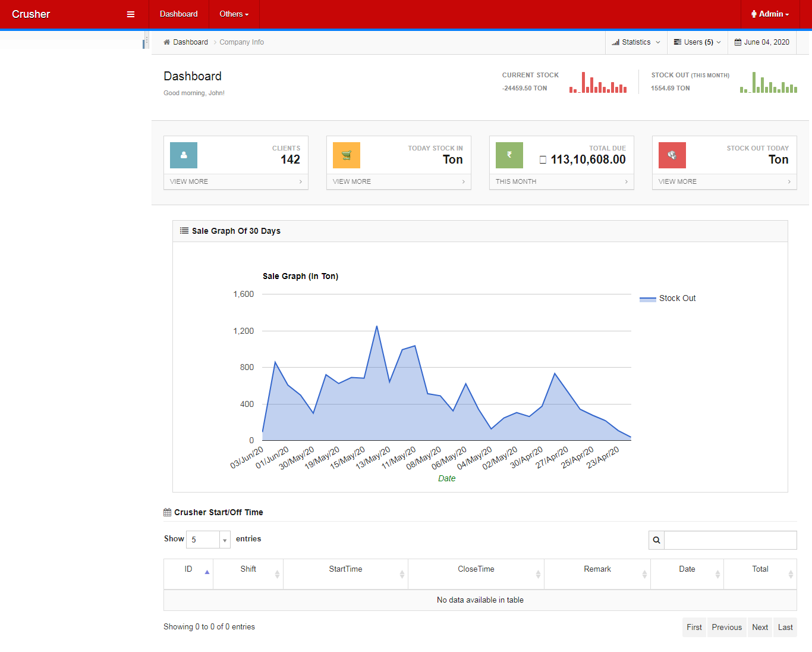The height and width of the screenshot is (652, 812).
Task: Toggle the sidebar hamburger menu icon
Action: click(x=131, y=14)
